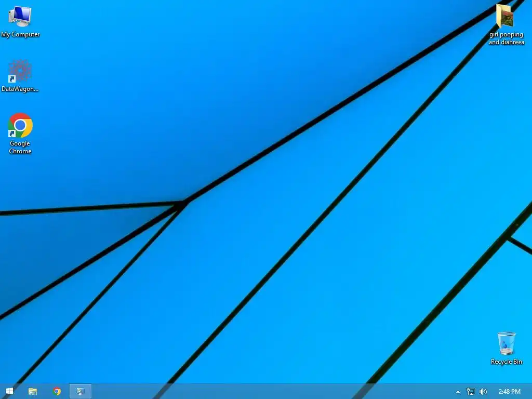The height and width of the screenshot is (399, 532).
Task: Click the "DataWagon..." label text
Action: 20,89
